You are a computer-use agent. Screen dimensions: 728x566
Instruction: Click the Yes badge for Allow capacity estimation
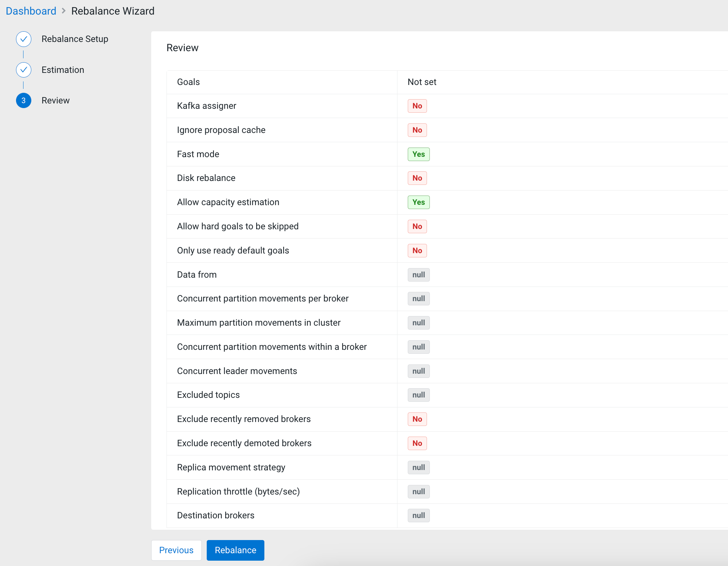coord(418,202)
